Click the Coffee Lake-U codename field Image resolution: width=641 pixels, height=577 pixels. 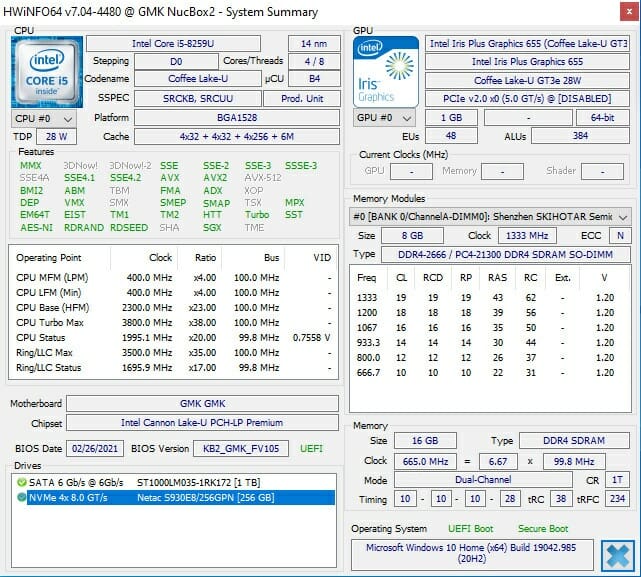198,79
